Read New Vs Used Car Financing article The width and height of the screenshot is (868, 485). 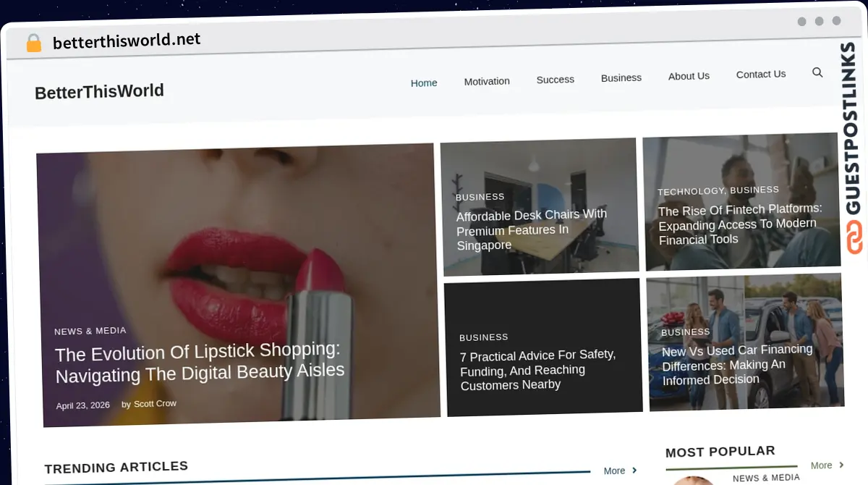click(736, 364)
